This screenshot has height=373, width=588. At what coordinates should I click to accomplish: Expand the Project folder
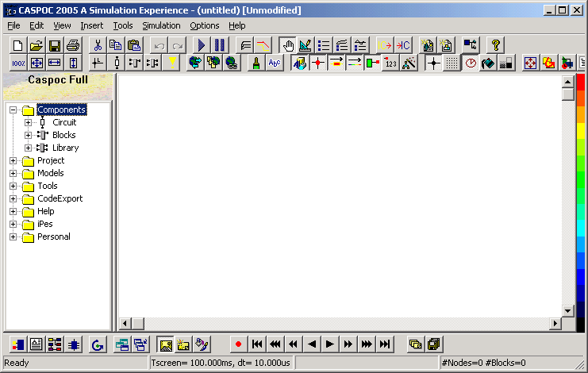[x=13, y=161]
